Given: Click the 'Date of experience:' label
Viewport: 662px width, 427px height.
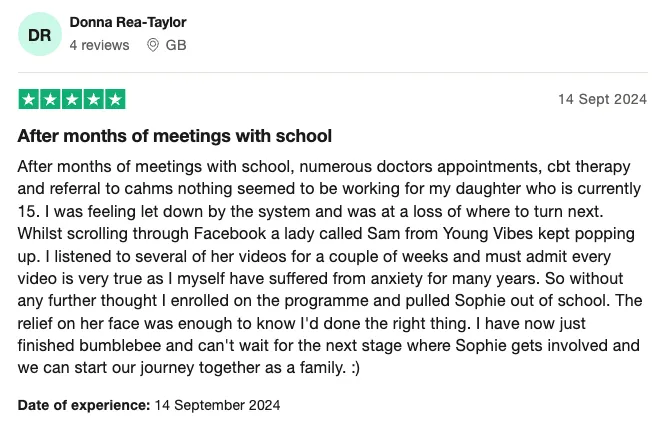Looking at the screenshot, I should pos(84,405).
